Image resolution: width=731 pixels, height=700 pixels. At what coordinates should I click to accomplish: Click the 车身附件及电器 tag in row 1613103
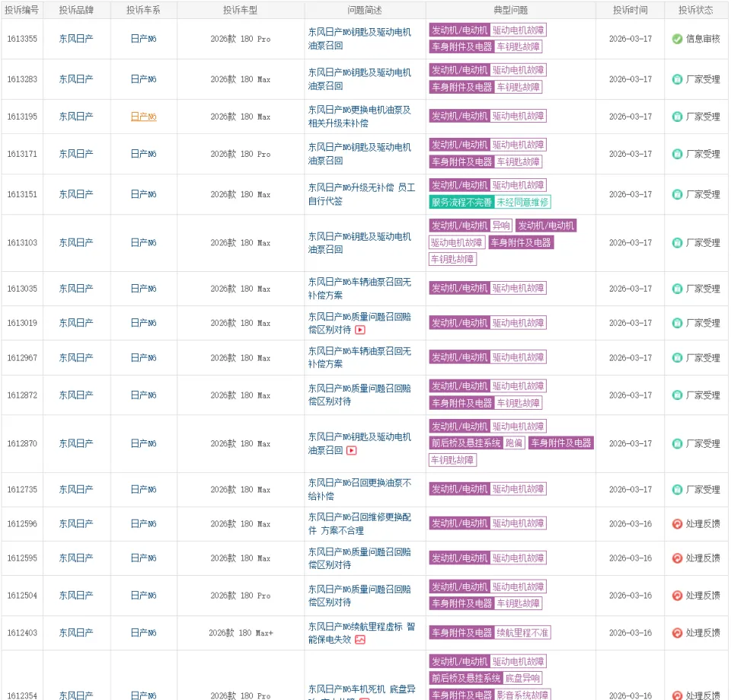(521, 242)
